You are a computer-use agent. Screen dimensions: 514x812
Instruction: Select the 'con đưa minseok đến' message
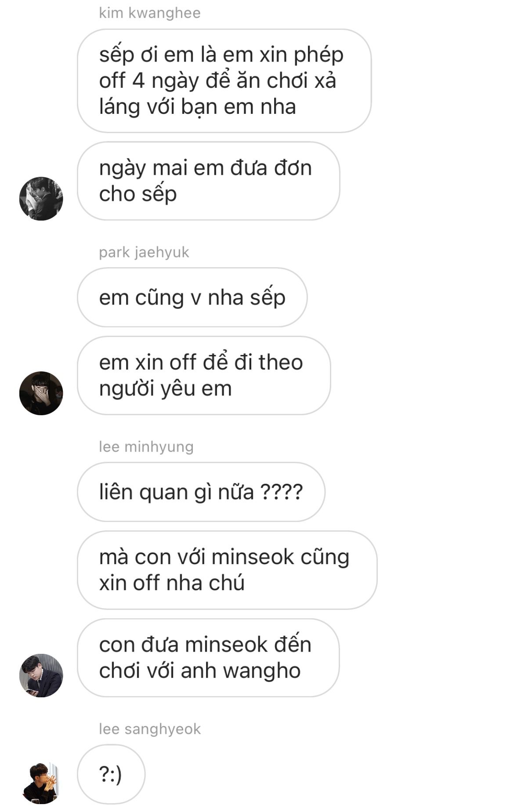click(x=208, y=658)
